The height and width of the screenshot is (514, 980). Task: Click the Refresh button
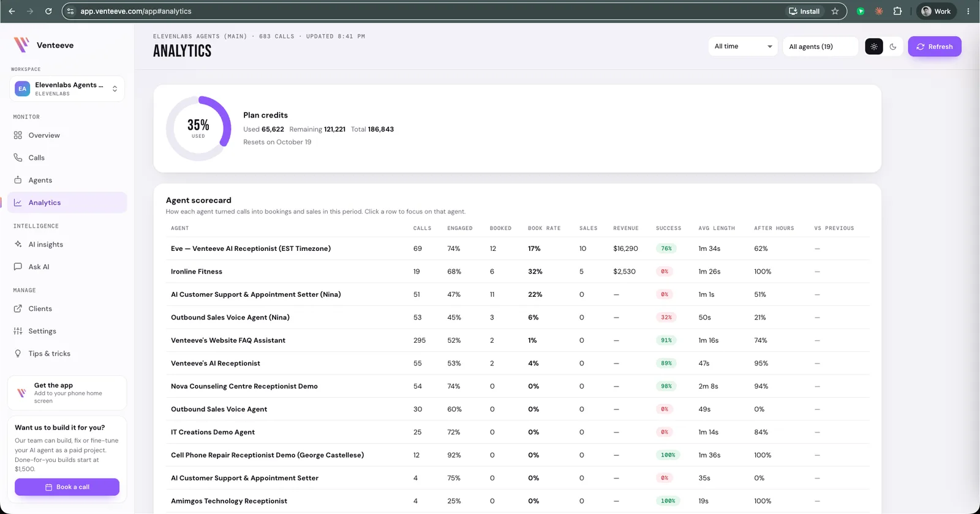pos(935,47)
